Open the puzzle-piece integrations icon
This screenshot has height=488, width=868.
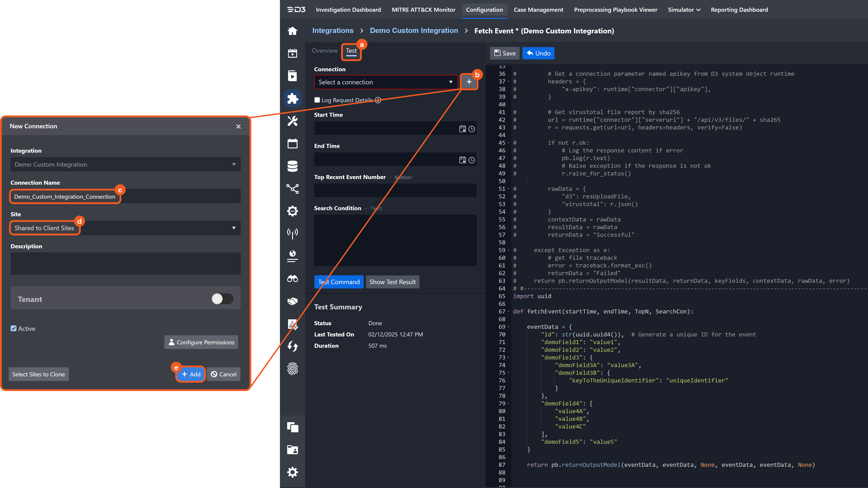(x=292, y=98)
